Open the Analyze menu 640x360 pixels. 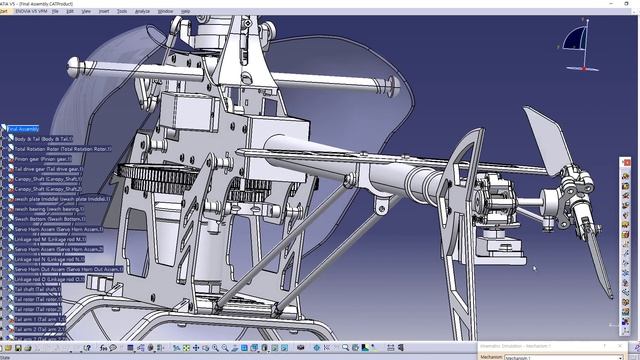coord(142,11)
